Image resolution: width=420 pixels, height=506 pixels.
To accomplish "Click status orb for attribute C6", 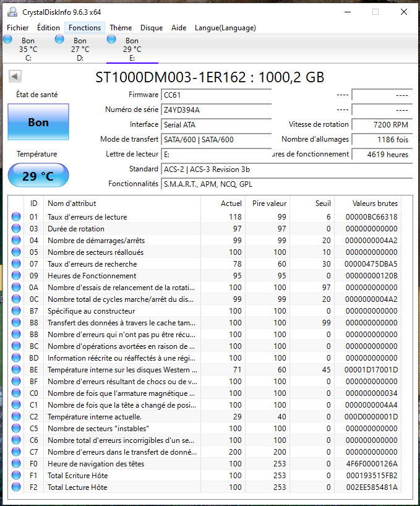I will coord(16,440).
